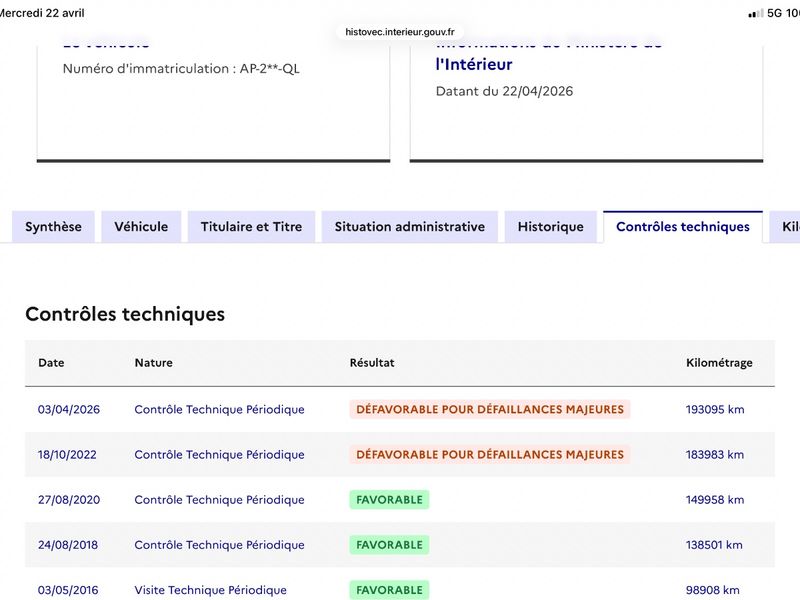The height and width of the screenshot is (600, 800).
Task: Select the Situation administrative tab
Action: (410, 227)
